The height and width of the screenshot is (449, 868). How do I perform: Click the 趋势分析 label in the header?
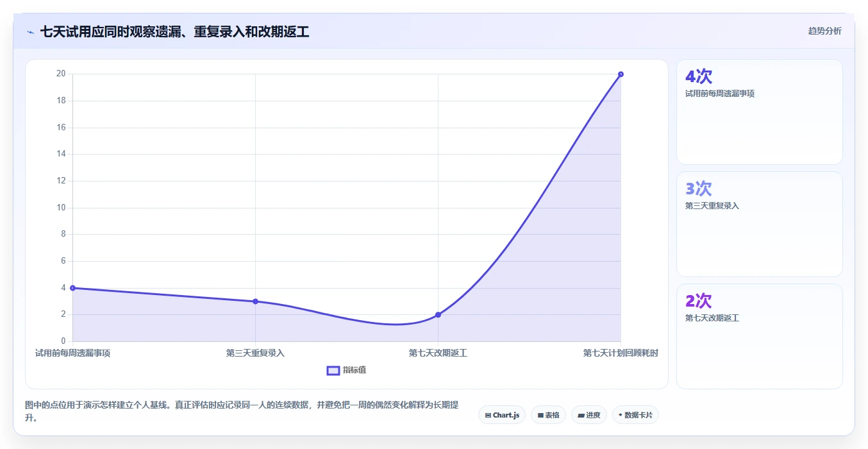825,31
